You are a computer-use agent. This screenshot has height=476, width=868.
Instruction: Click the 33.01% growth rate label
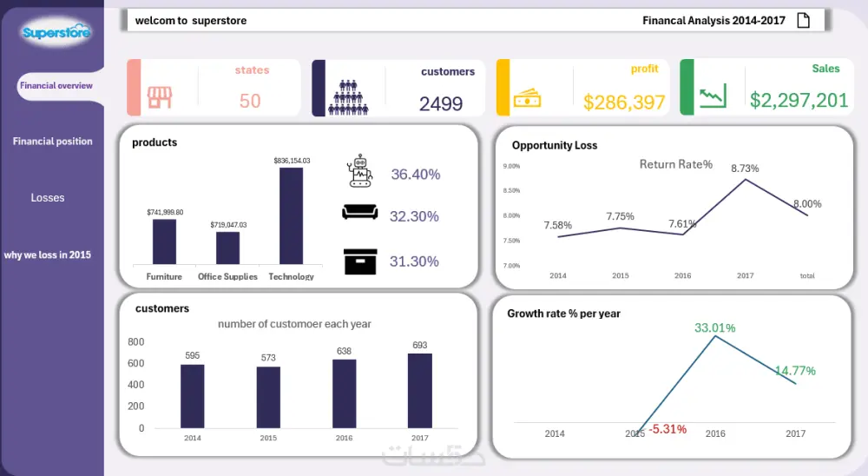tap(714, 328)
